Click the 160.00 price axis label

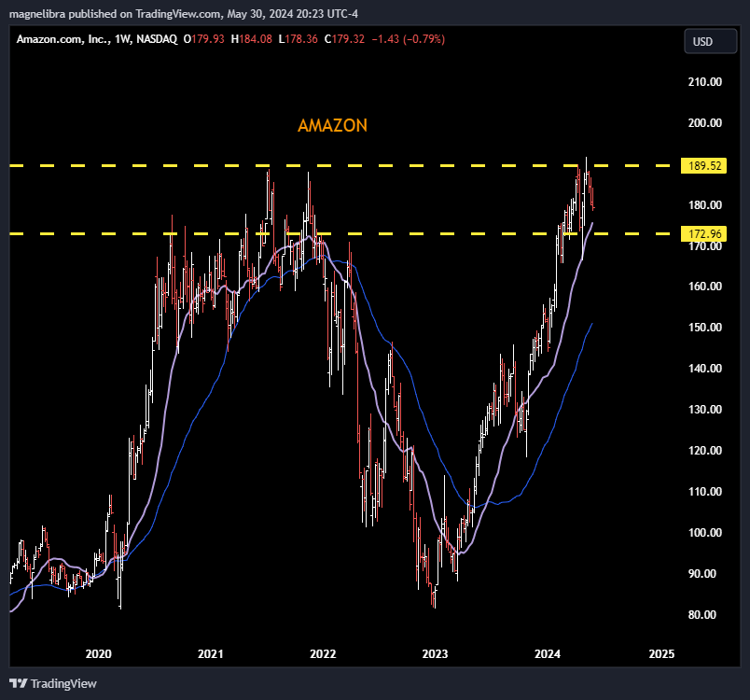(704, 287)
